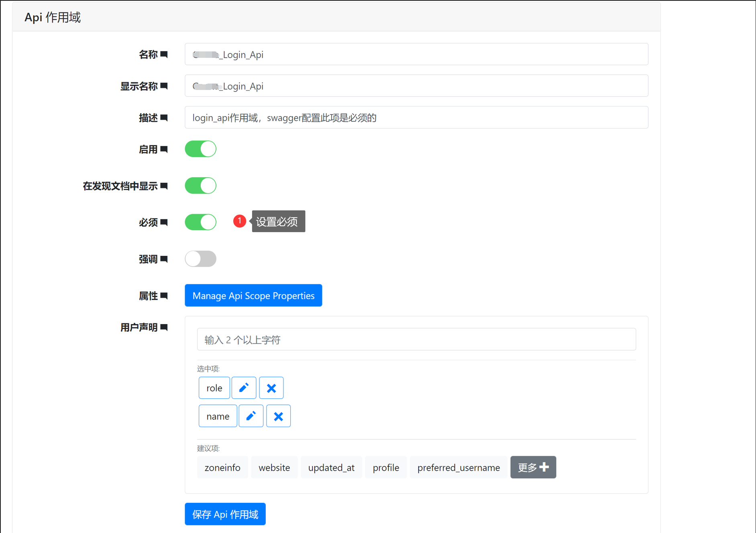Expand 更多 to show additional suggested claims

click(533, 467)
